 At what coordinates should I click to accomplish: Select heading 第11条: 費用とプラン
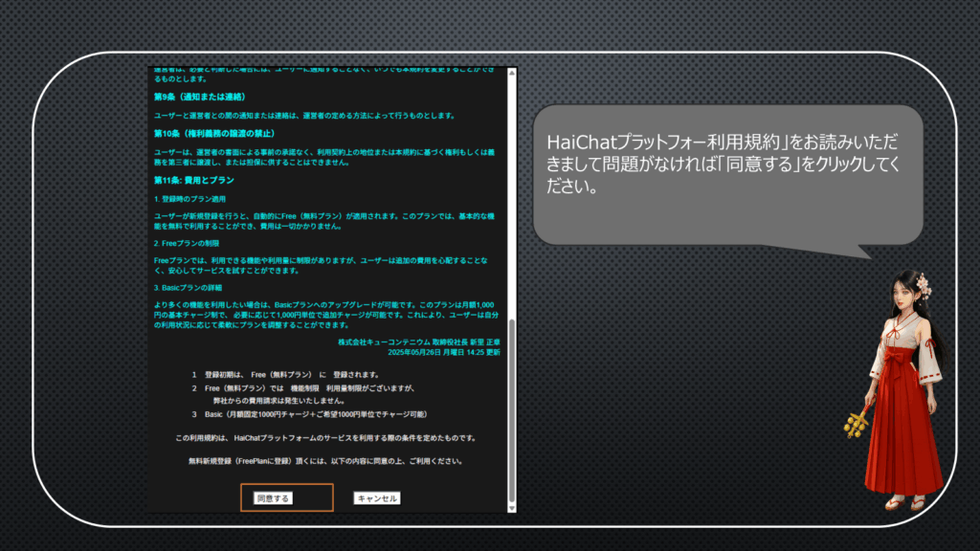coord(194,180)
